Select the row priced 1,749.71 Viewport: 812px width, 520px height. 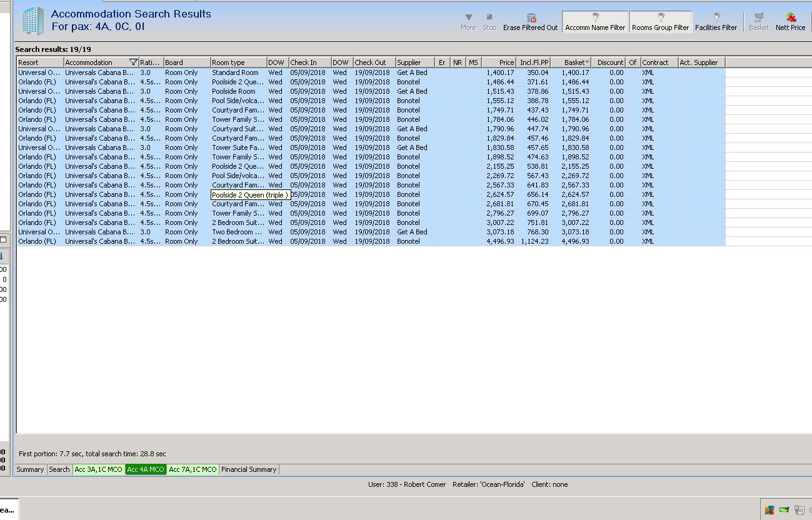[371, 110]
